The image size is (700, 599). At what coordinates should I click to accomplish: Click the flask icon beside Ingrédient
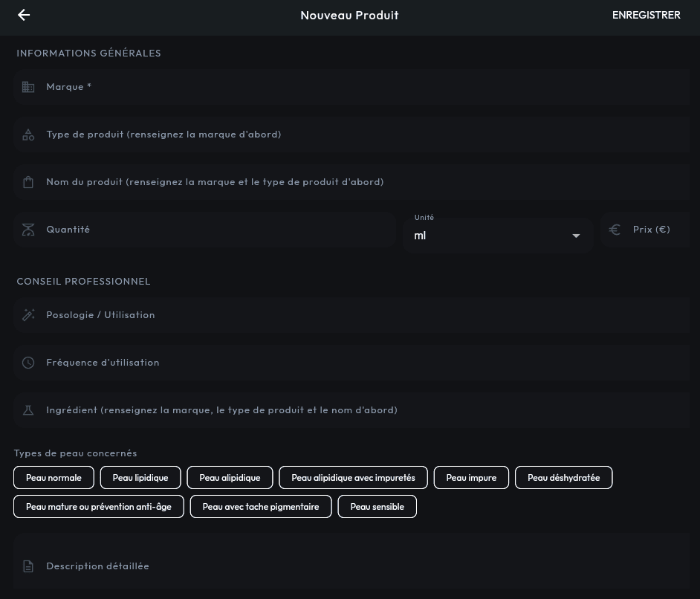(x=28, y=410)
